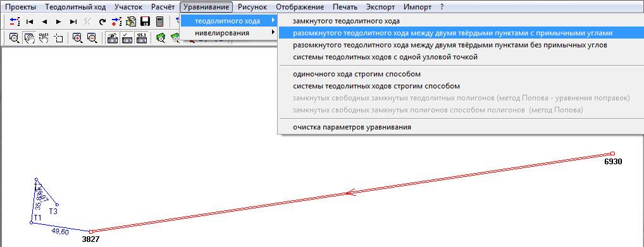Choose замкнутого теодолитного хода

[346, 20]
